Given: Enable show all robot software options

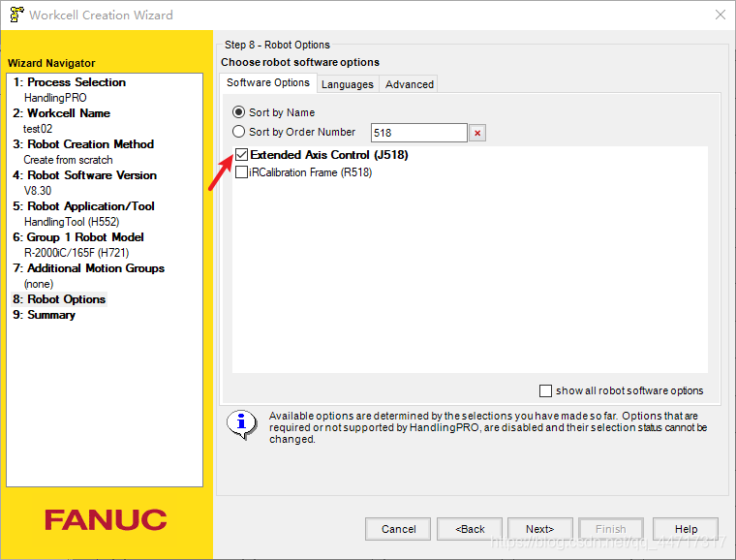Looking at the screenshot, I should tap(545, 390).
